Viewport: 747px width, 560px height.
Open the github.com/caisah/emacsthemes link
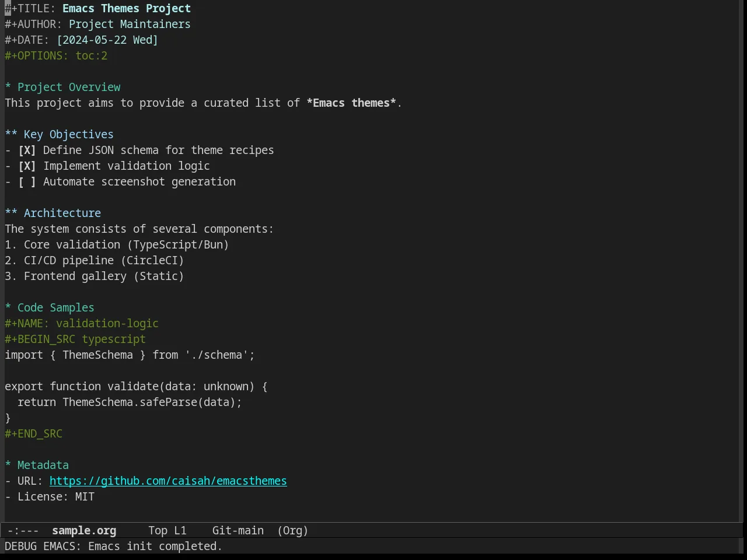point(168,481)
